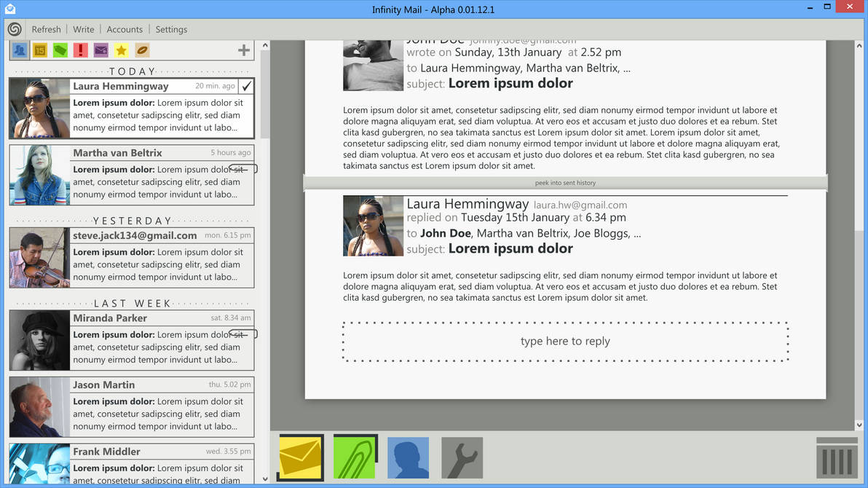Click the 'sat. 8.34 am' timestamp
Screen dimensions: 868x488
231,318
